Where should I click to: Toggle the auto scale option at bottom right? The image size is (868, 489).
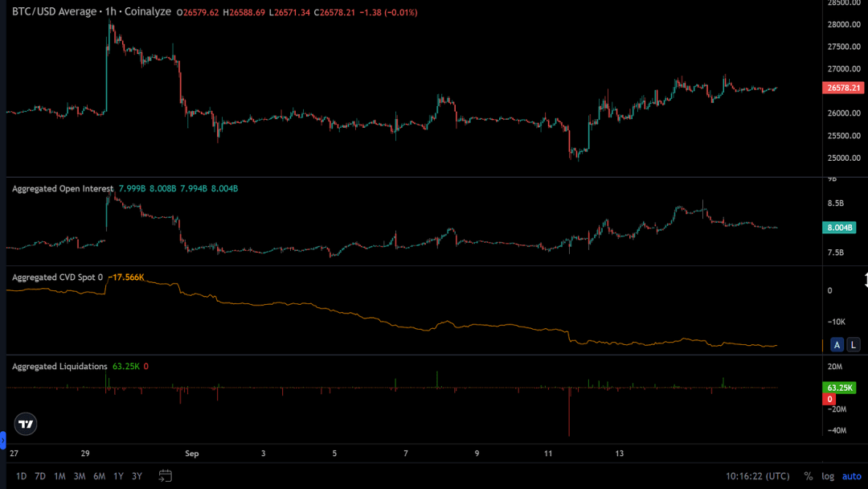[x=851, y=476]
